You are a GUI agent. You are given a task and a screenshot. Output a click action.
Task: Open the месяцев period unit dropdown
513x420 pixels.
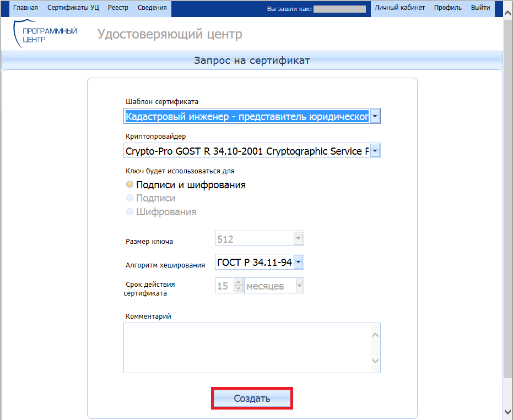coord(299,286)
